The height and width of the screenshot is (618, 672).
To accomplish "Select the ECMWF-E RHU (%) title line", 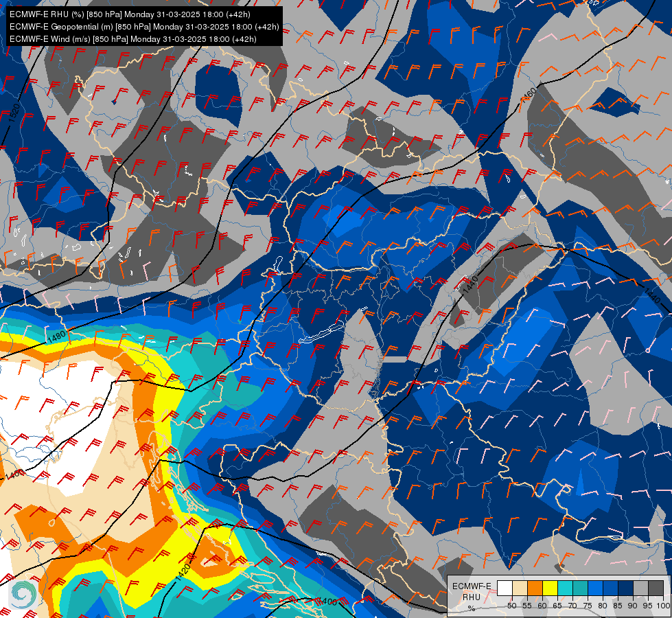I will [x=130, y=14].
